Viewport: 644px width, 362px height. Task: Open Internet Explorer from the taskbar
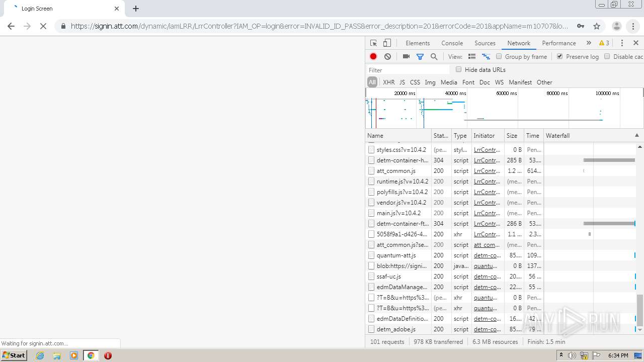(x=40, y=355)
